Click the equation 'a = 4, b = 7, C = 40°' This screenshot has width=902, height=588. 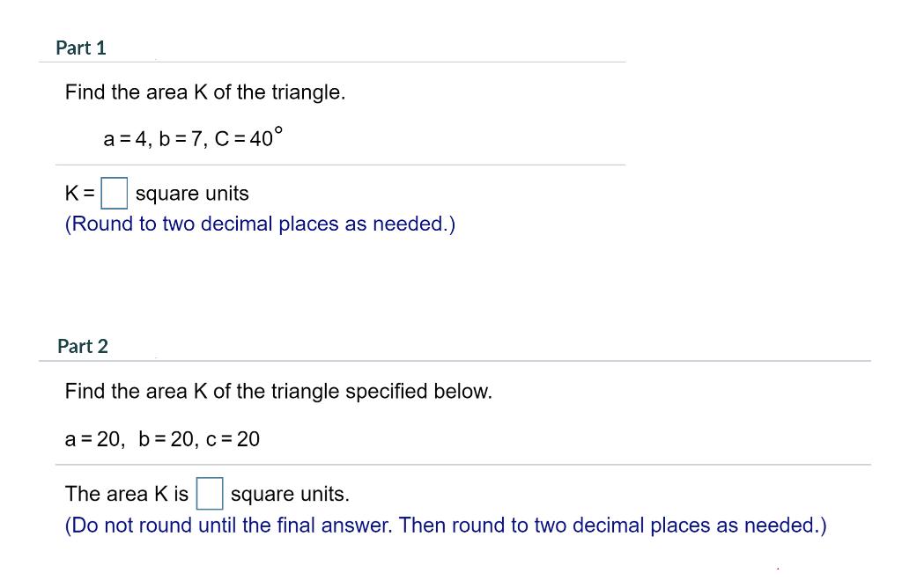(189, 137)
